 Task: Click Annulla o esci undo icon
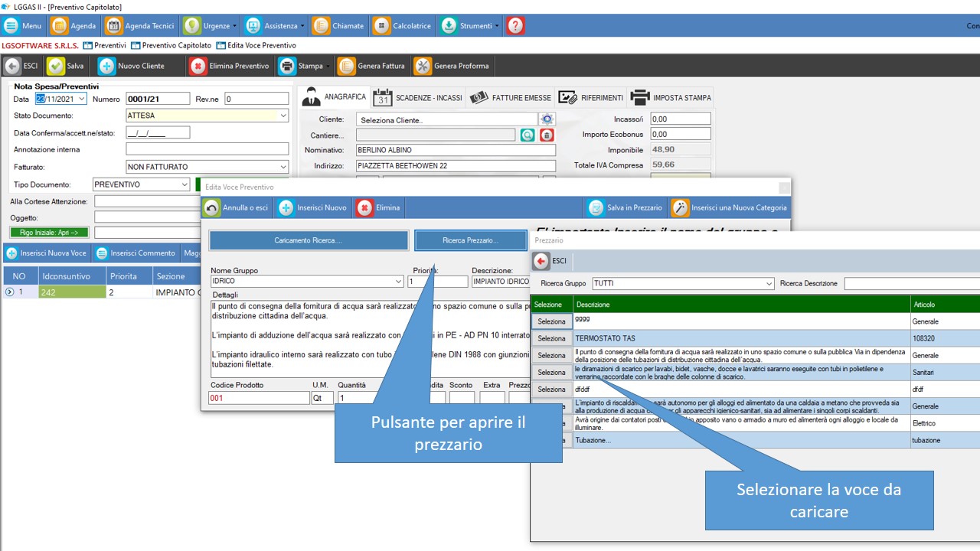211,207
